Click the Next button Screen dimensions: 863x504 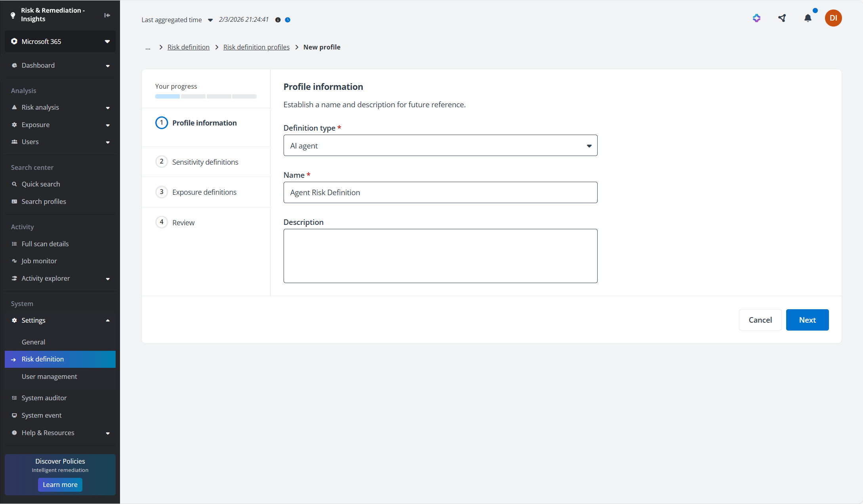pyautogui.click(x=807, y=320)
